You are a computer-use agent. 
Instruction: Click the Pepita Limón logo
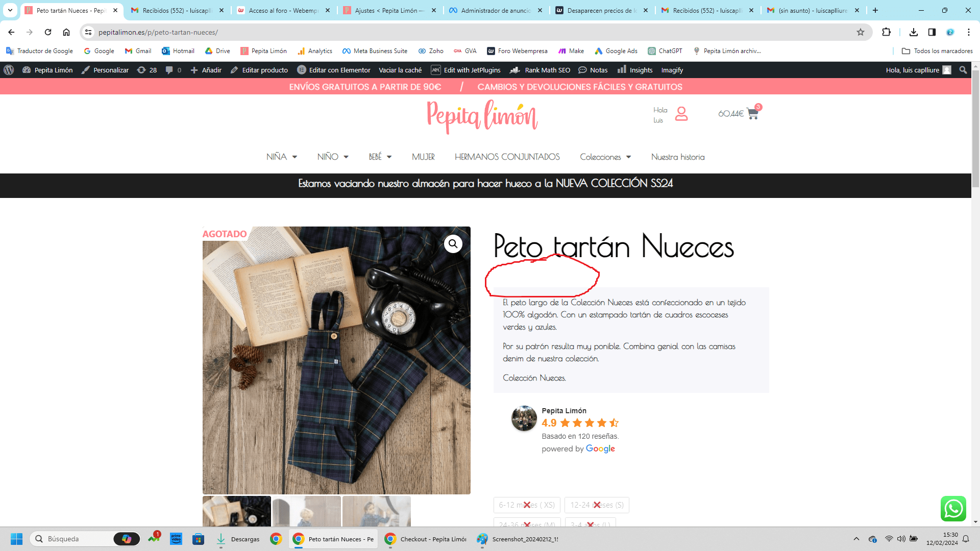point(482,116)
